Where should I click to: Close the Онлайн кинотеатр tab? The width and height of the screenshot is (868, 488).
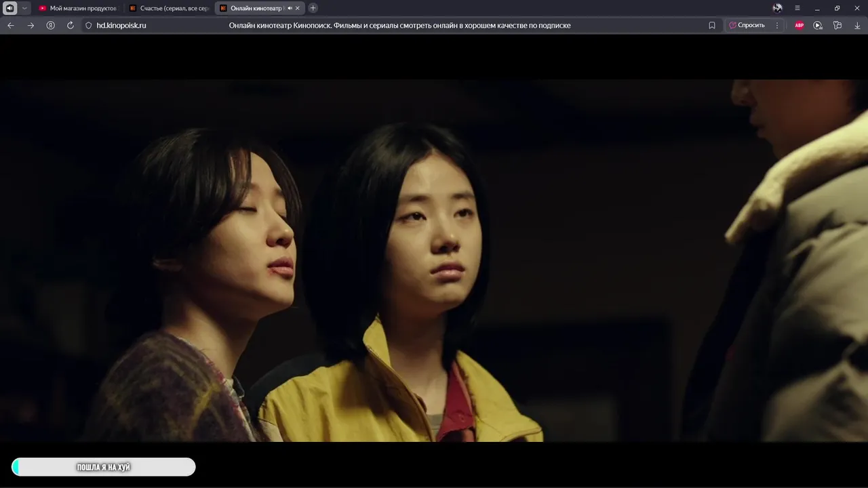click(298, 8)
